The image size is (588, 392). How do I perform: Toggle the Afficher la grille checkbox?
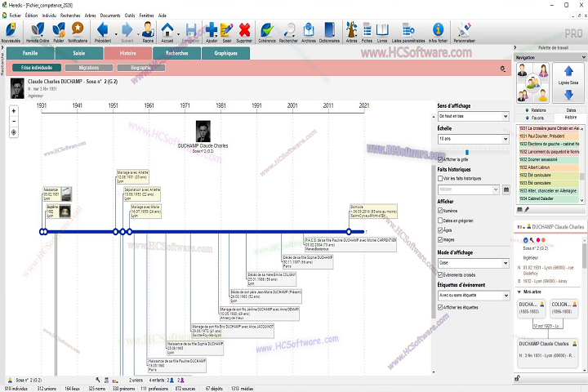click(x=441, y=158)
